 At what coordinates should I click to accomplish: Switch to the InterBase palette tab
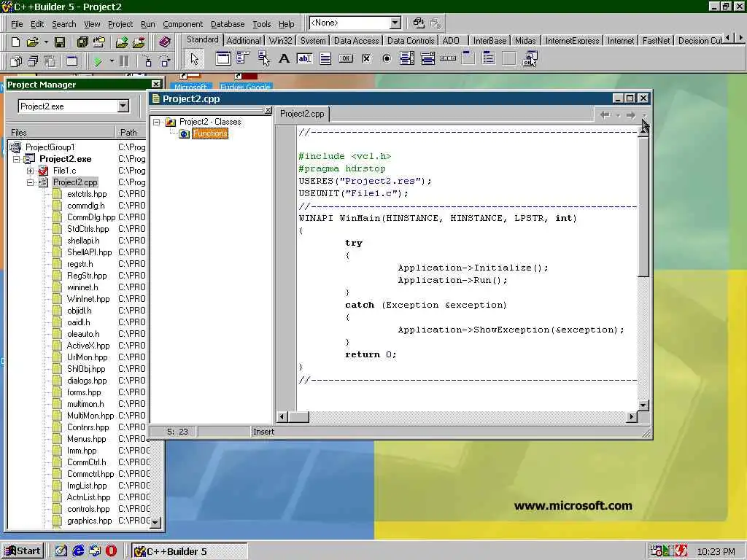489,41
